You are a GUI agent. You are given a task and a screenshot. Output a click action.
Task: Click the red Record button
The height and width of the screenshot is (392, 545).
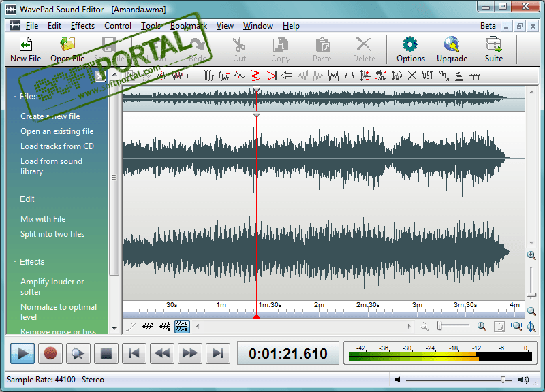[50, 353]
